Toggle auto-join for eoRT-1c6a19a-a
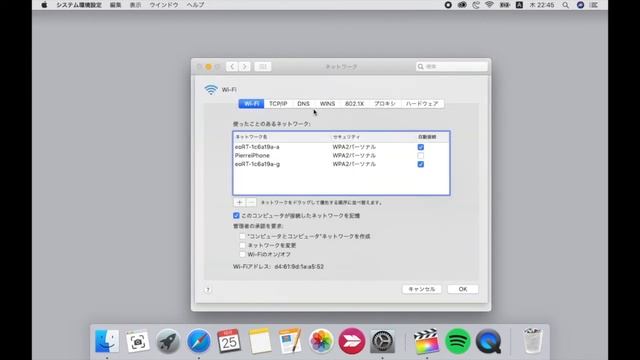Viewport: 640px width, 360px height. [420, 147]
